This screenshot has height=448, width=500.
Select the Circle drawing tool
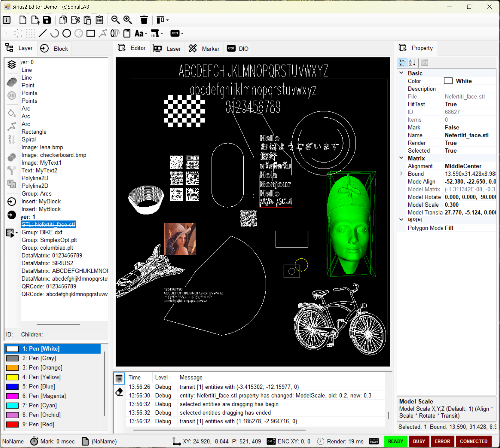tap(67, 33)
